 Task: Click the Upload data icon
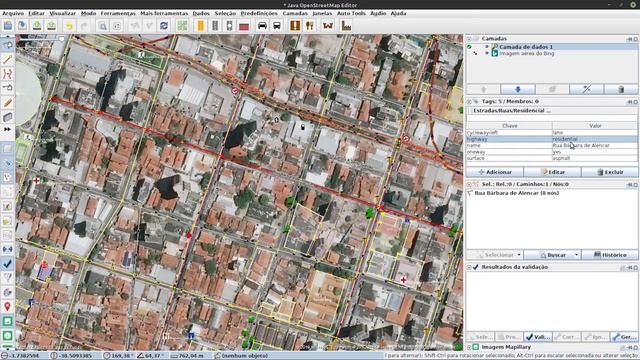(51, 26)
